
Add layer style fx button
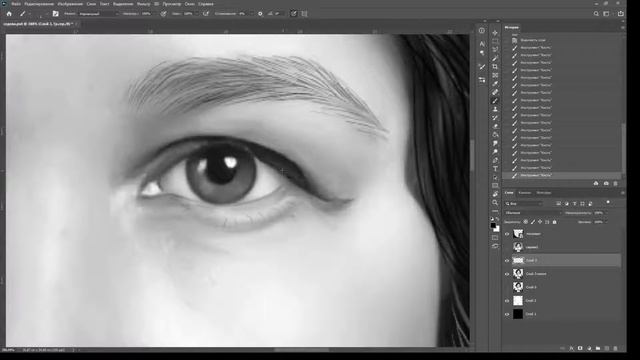coord(571,348)
